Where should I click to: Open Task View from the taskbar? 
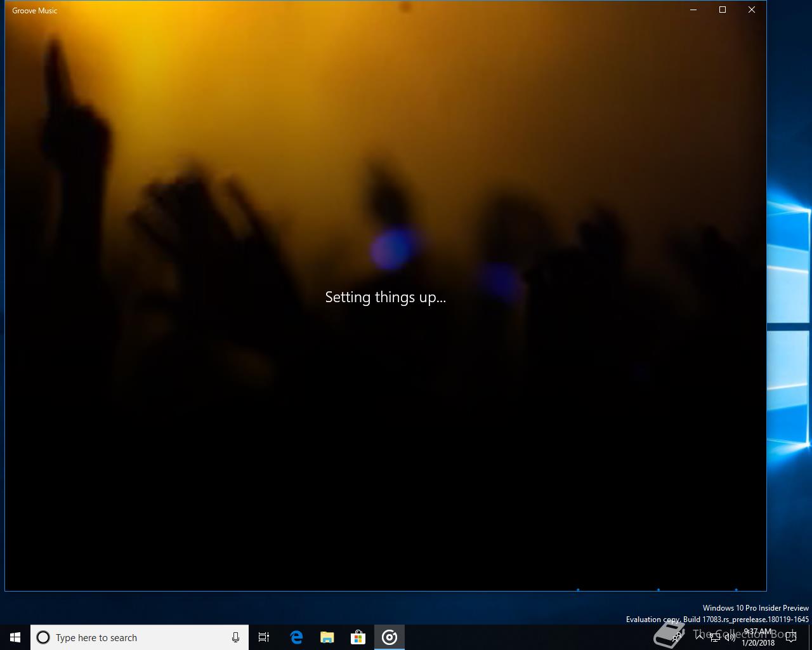(264, 637)
